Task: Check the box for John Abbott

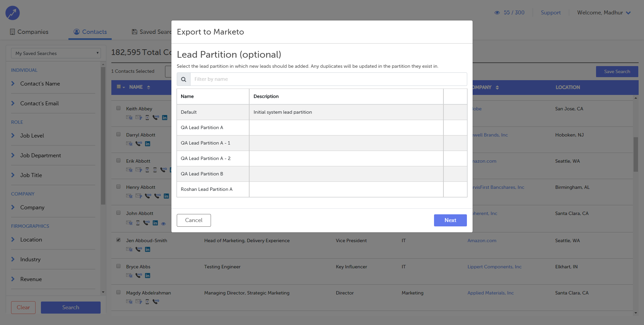Action: click(118, 213)
